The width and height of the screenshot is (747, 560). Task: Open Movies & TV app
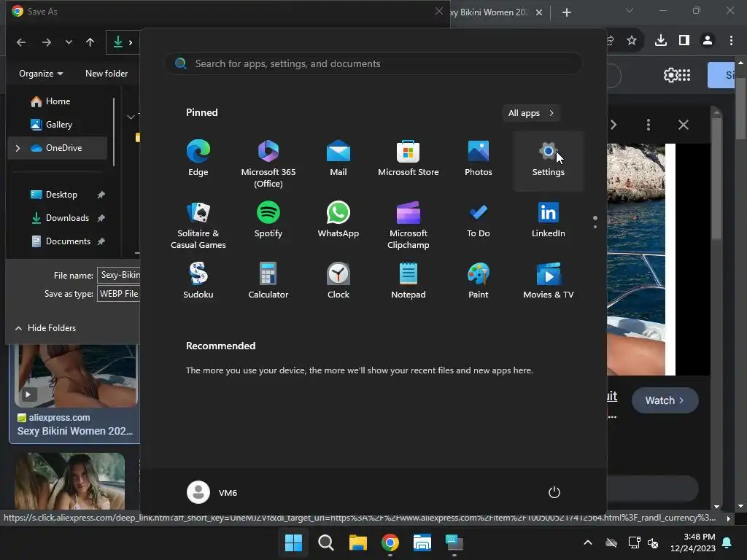click(x=549, y=281)
